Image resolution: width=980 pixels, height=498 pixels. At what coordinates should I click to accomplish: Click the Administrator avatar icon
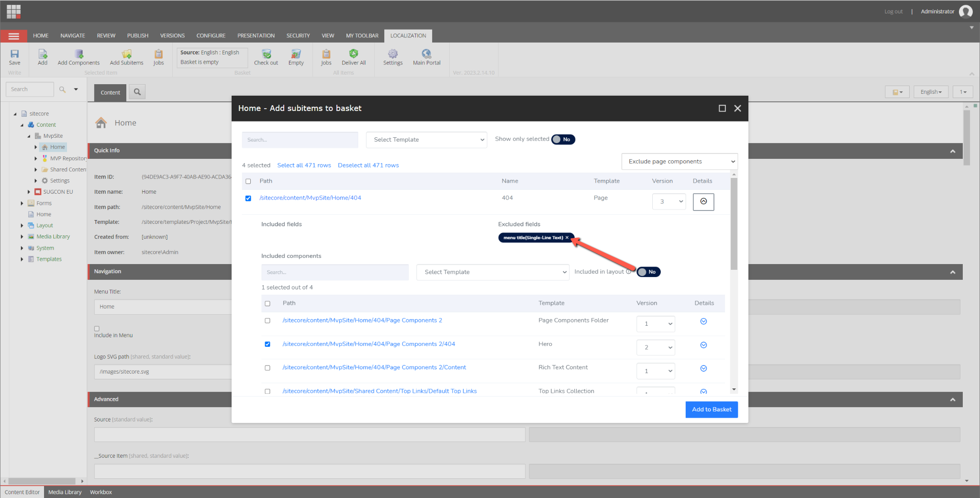pos(966,11)
